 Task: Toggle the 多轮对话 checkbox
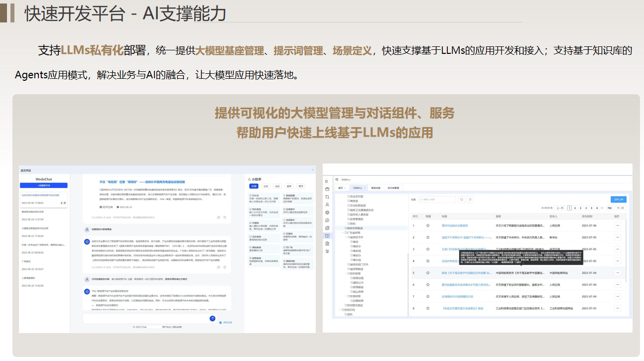[221, 323]
